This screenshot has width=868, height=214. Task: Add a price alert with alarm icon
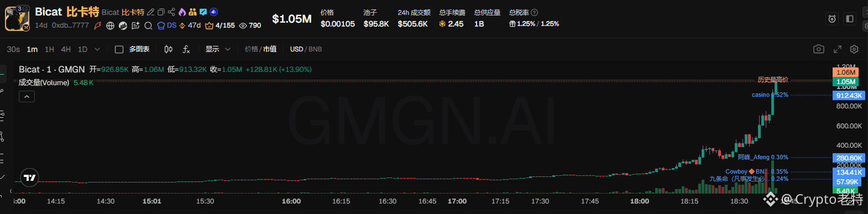[x=832, y=19]
